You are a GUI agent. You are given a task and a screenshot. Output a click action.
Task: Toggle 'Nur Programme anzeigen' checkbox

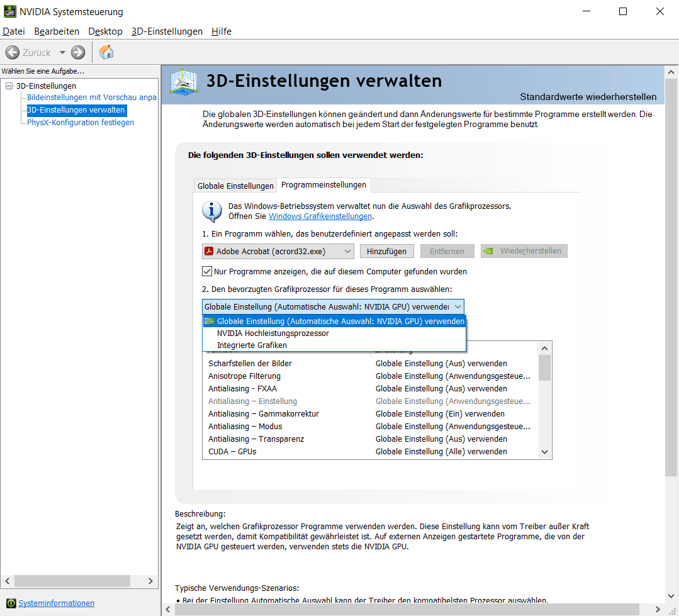tap(207, 271)
